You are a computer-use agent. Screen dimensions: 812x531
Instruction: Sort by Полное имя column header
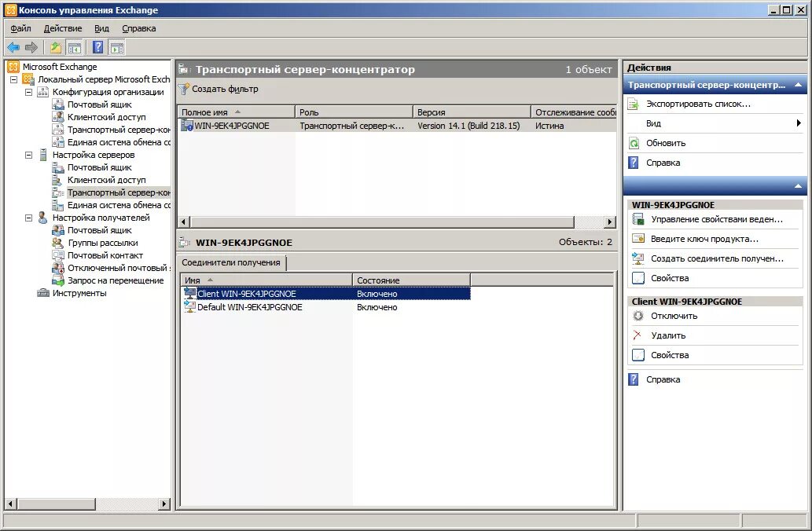tap(236, 112)
